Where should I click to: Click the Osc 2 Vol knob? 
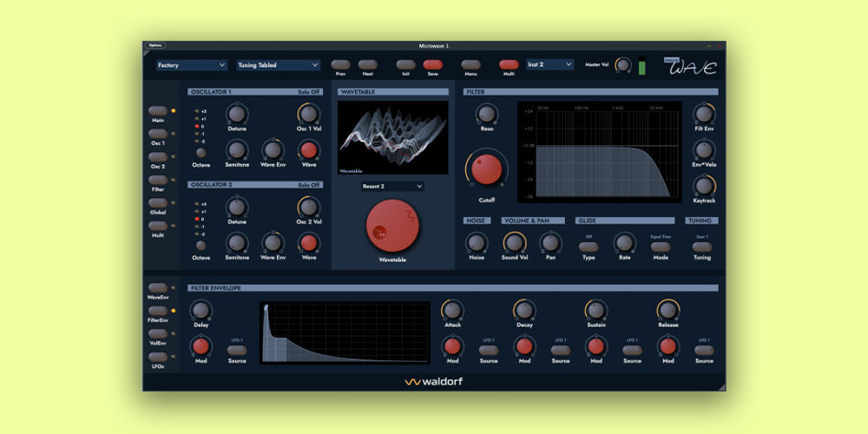[x=309, y=207]
